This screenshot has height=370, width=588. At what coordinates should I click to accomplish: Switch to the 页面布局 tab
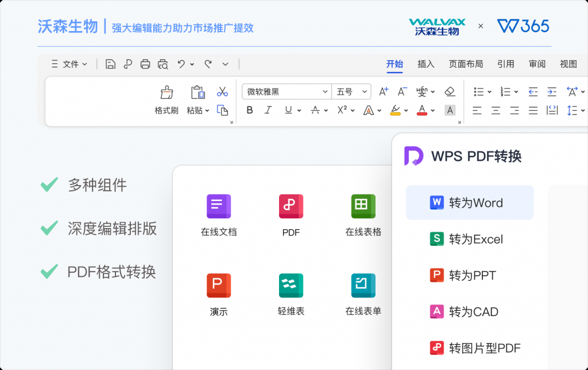466,64
